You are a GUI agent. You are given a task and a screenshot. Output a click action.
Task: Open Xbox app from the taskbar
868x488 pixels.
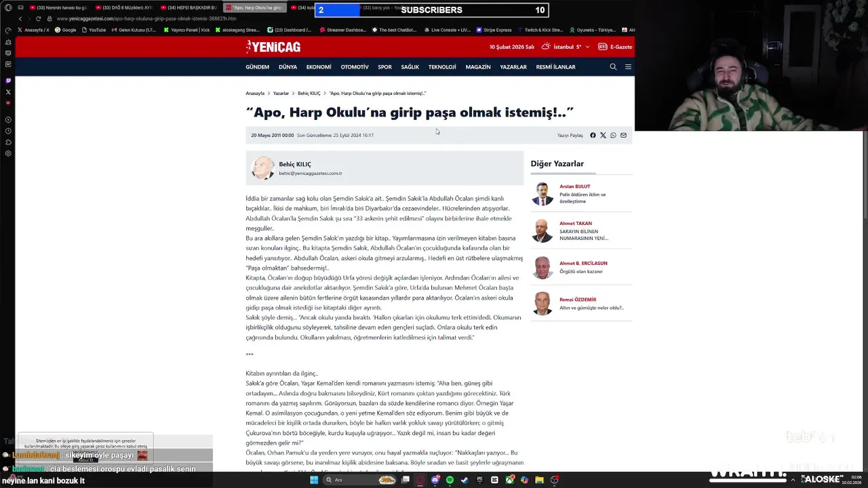pos(509,480)
